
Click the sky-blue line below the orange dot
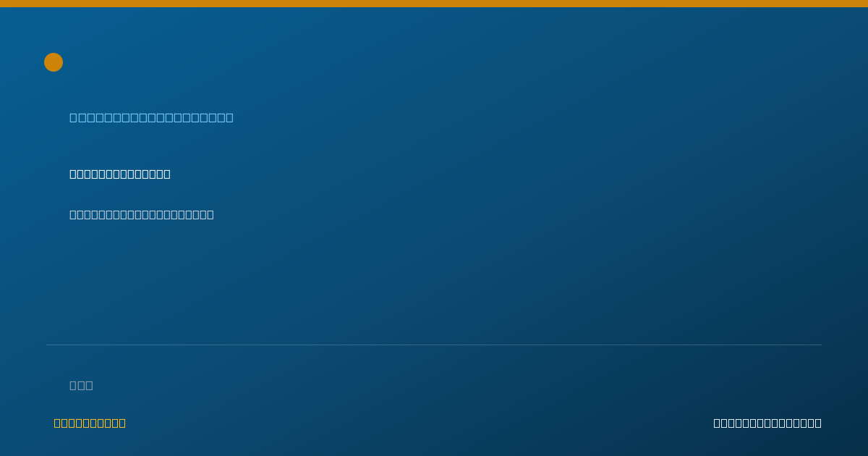(151, 117)
